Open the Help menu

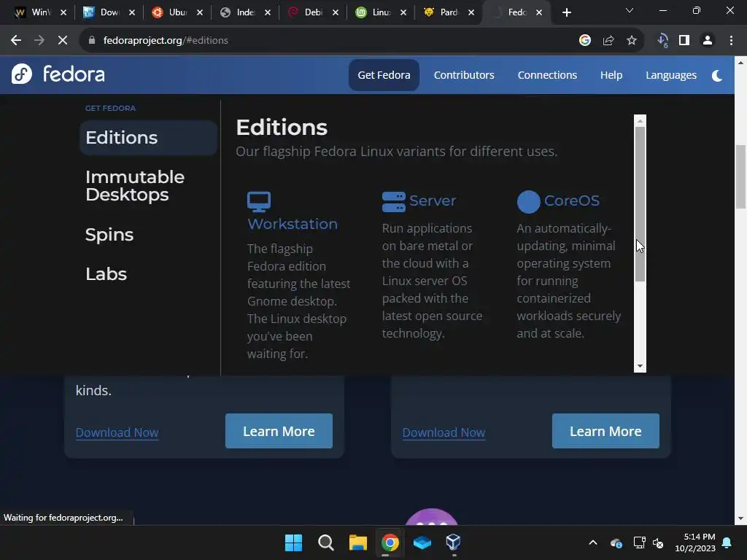611,75
